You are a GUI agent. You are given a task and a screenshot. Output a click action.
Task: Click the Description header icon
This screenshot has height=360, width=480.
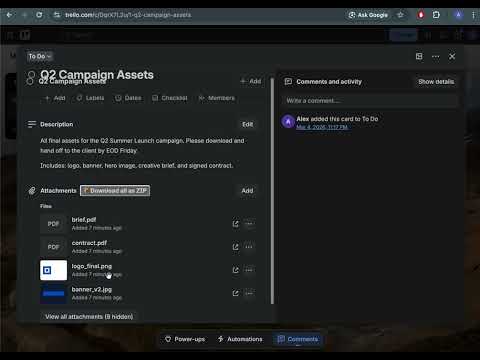32,124
